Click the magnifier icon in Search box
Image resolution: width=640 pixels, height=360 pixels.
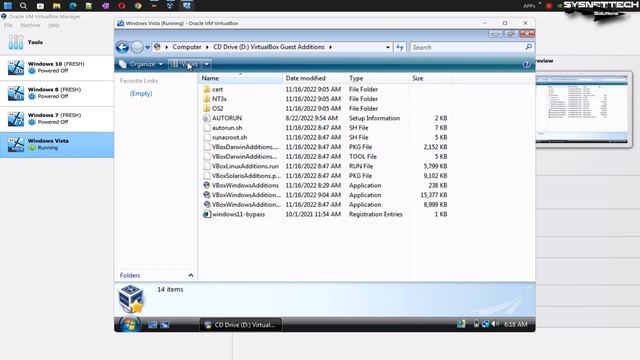point(529,47)
